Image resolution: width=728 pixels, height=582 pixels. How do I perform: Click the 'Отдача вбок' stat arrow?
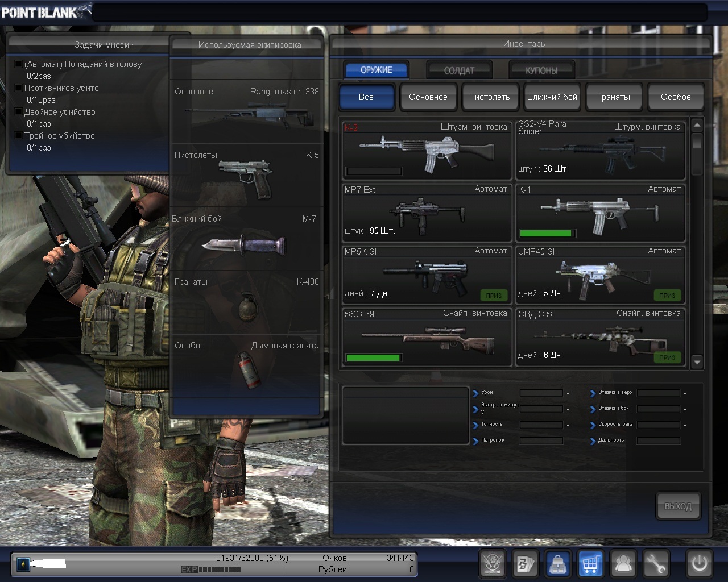593,409
